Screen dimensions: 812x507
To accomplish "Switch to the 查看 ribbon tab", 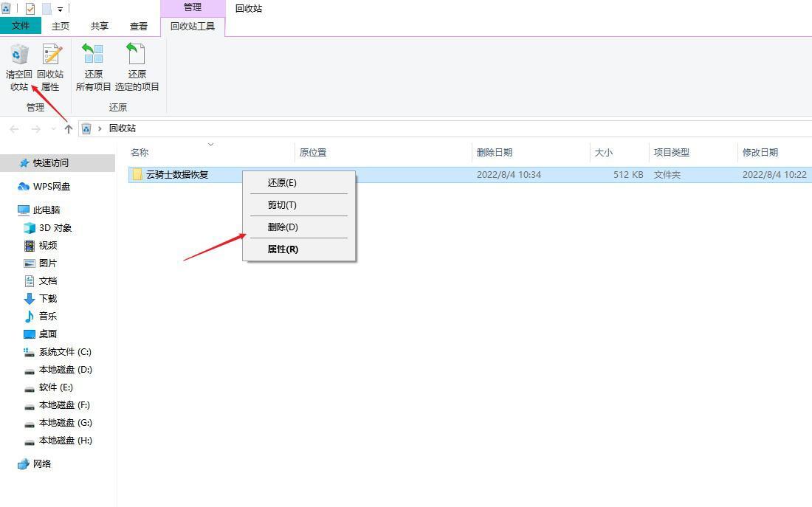I will coord(138,26).
